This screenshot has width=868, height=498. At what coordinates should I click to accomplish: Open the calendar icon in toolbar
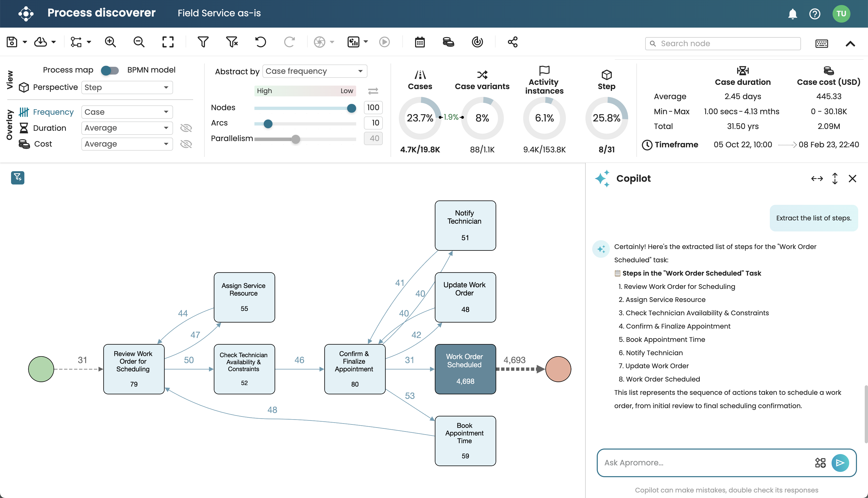point(420,42)
